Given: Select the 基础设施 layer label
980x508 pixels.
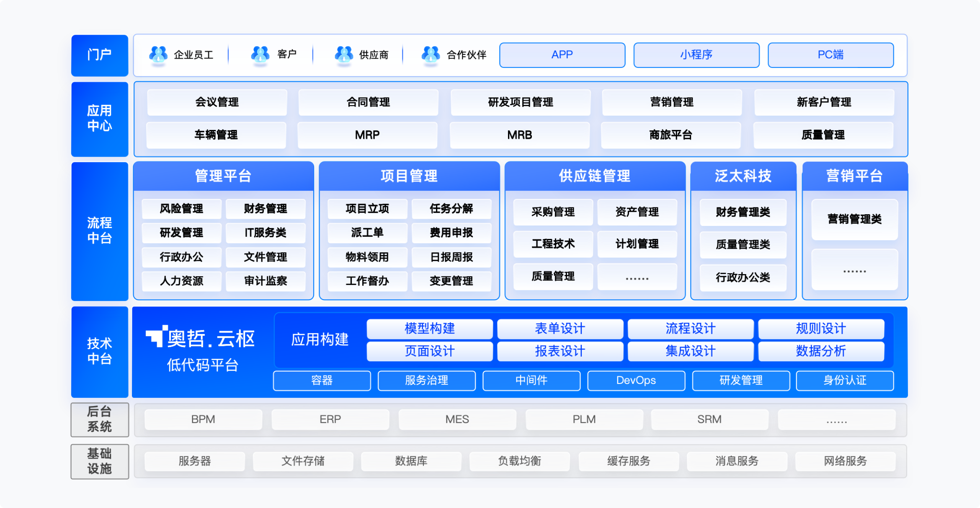Looking at the screenshot, I should coord(100,461).
